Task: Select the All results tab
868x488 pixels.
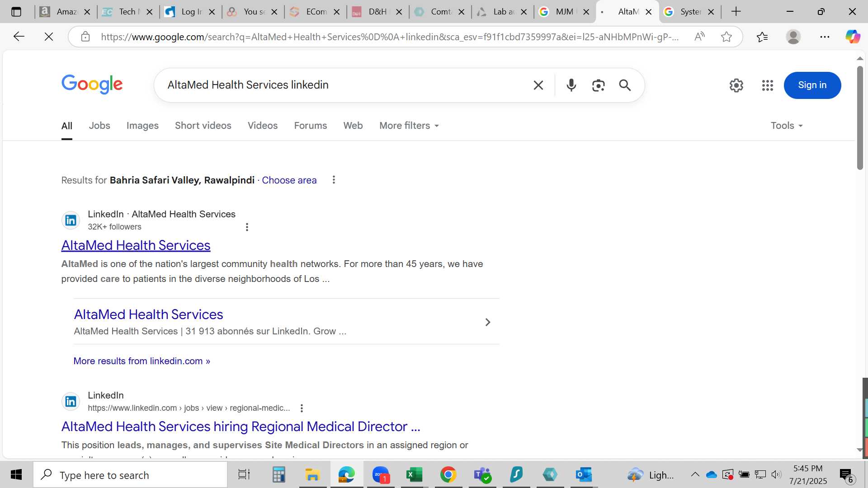Action: pyautogui.click(x=67, y=126)
